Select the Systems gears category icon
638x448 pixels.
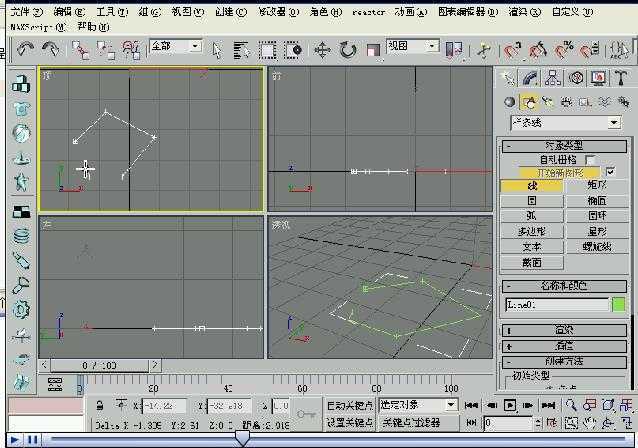[x=623, y=102]
